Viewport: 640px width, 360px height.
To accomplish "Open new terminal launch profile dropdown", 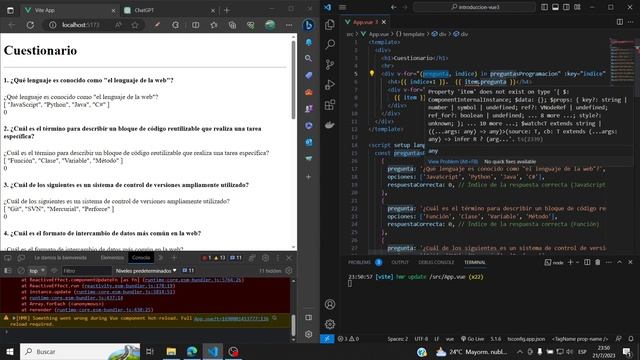I will coord(578,262).
